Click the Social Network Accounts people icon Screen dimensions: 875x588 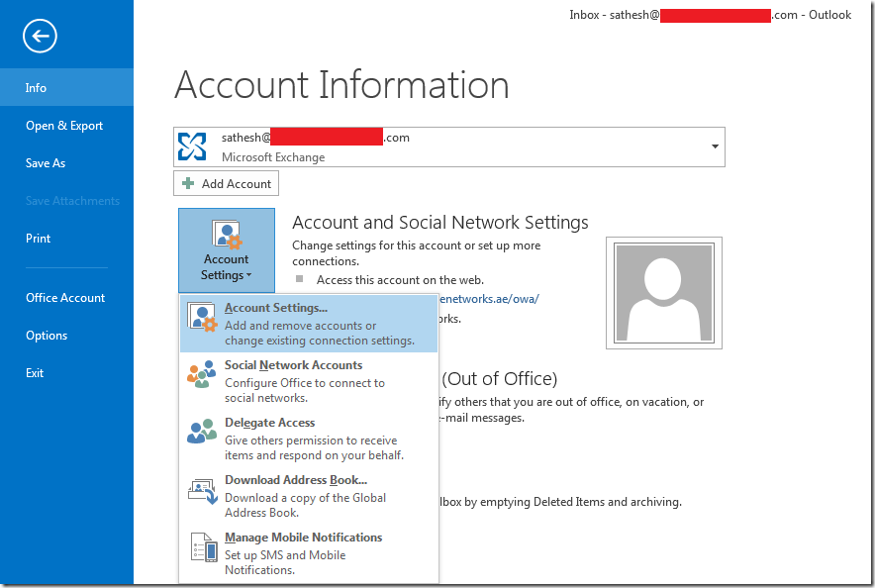pos(202,374)
